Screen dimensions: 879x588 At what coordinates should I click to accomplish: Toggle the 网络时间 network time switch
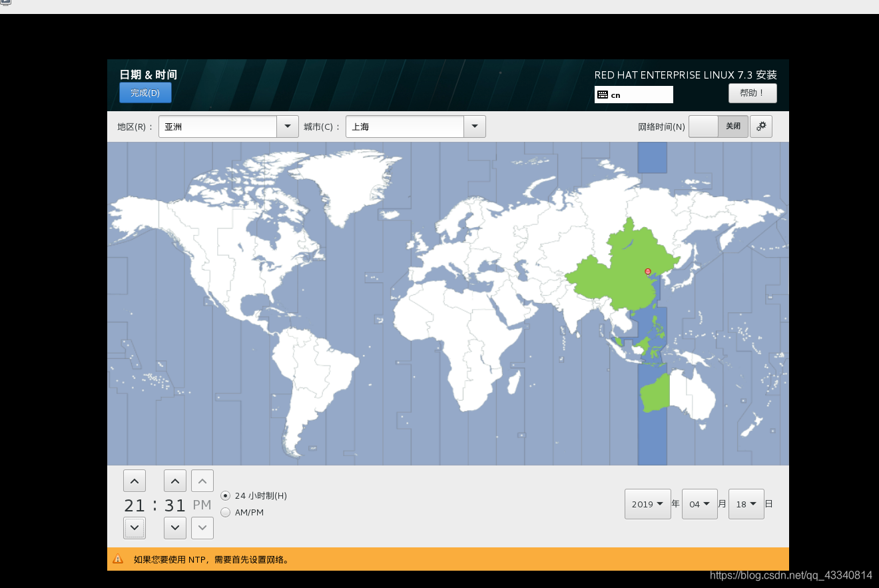(x=719, y=127)
